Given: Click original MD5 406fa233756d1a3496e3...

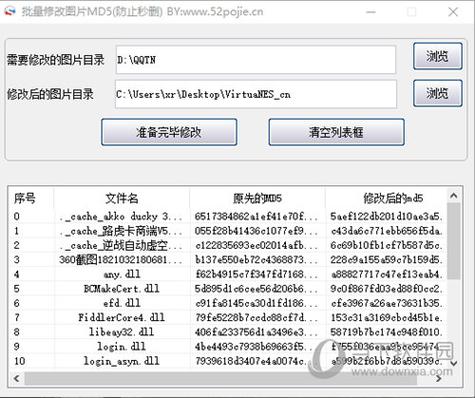Looking at the screenshot, I should [x=256, y=332].
